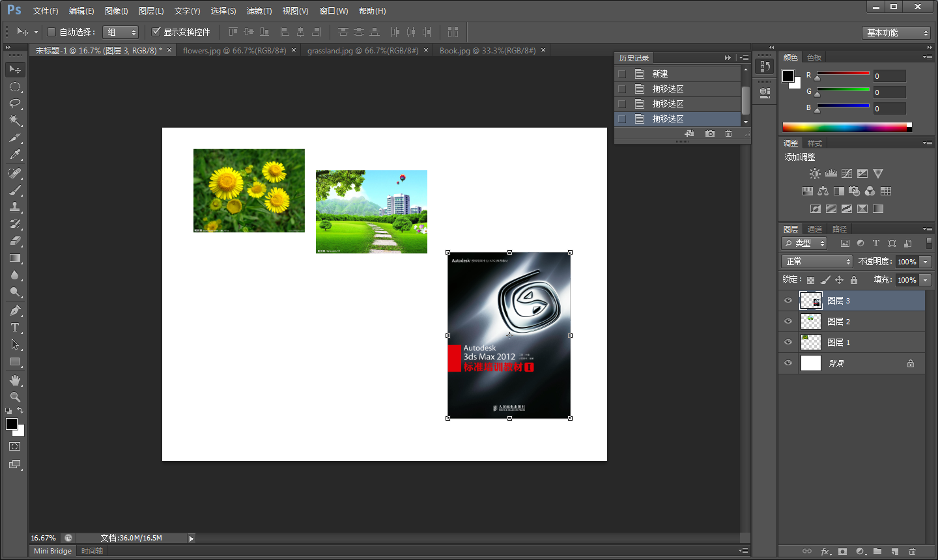Select the Gradient tool
Image resolution: width=938 pixels, height=560 pixels.
[x=15, y=259]
